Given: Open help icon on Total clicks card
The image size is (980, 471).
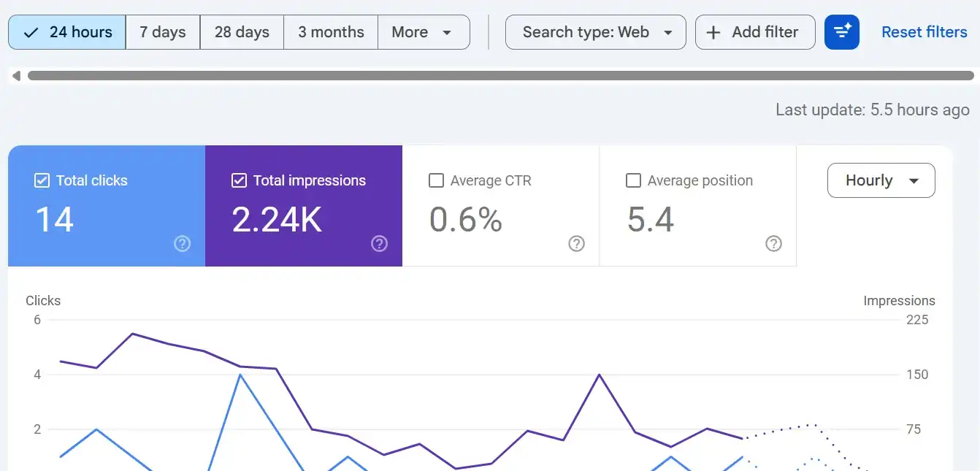Looking at the screenshot, I should [x=183, y=244].
